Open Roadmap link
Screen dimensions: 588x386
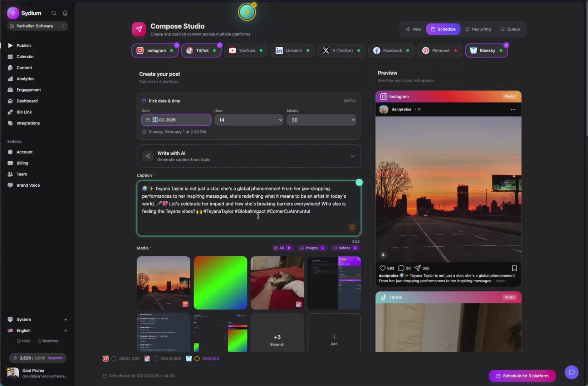click(48, 341)
